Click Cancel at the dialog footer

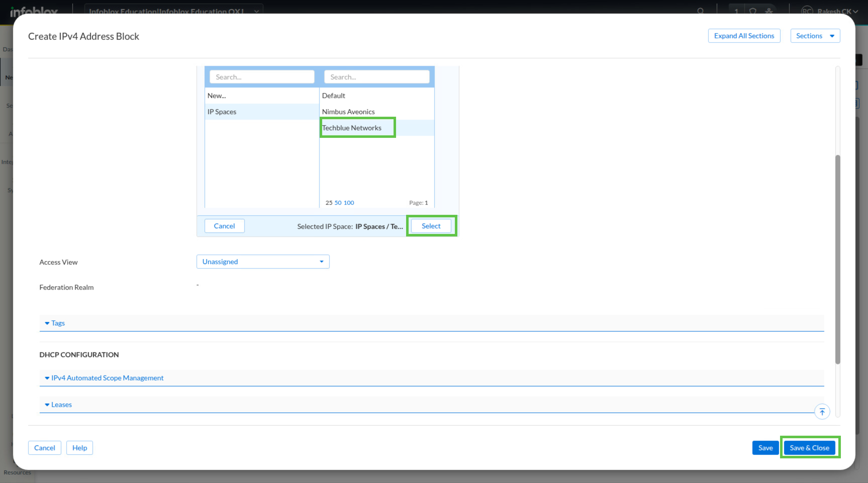point(44,448)
